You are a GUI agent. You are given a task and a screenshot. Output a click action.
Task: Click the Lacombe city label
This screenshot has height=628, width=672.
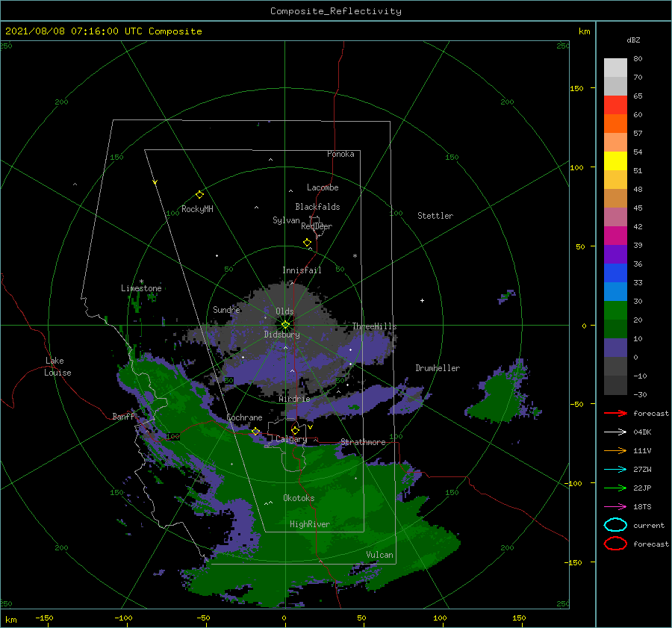tap(323, 187)
